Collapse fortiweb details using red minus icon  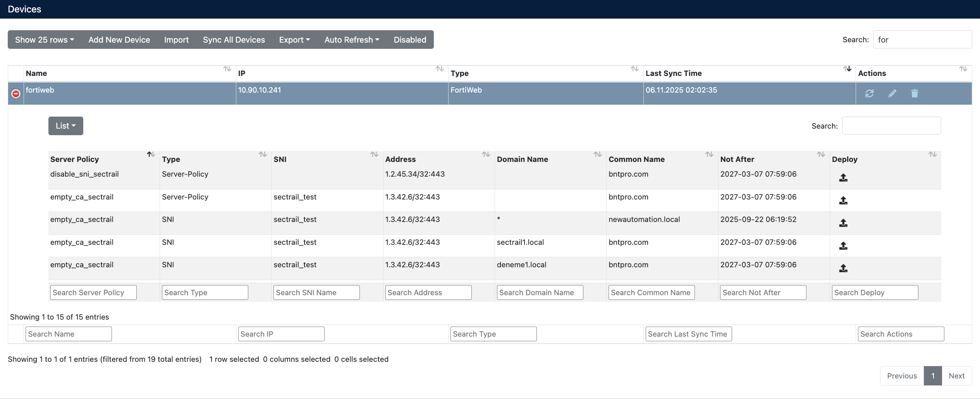coord(15,93)
